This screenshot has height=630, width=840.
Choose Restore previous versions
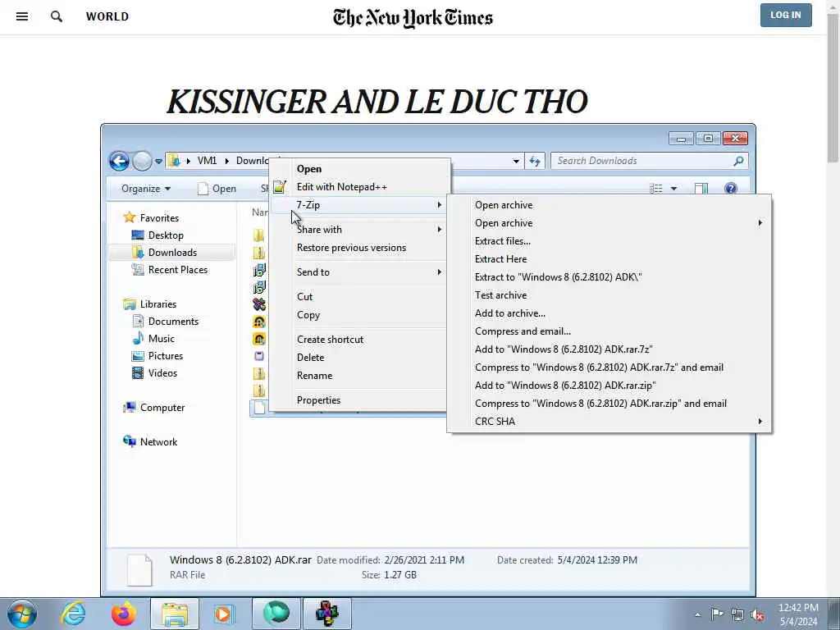(x=359, y=248)
